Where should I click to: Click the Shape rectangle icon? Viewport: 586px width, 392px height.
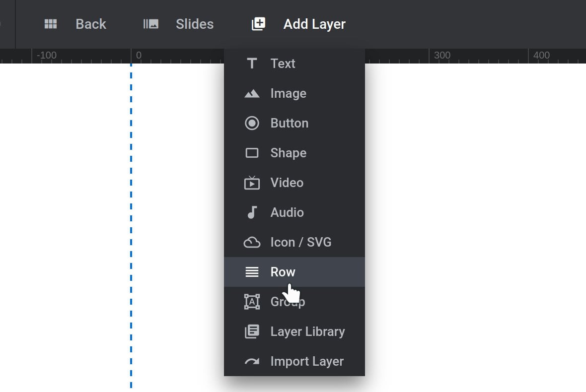[x=252, y=153]
